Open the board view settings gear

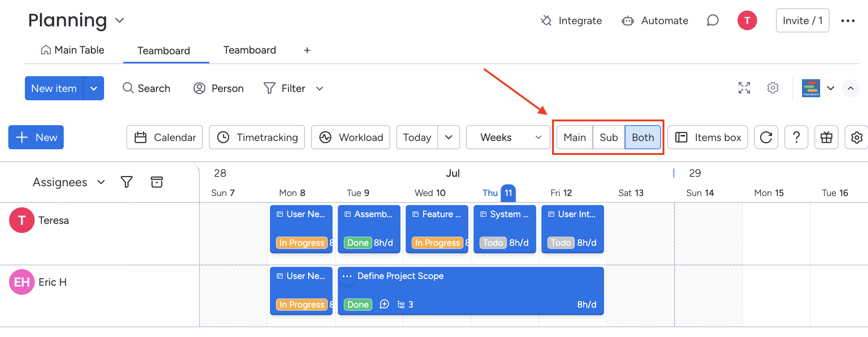coord(773,88)
